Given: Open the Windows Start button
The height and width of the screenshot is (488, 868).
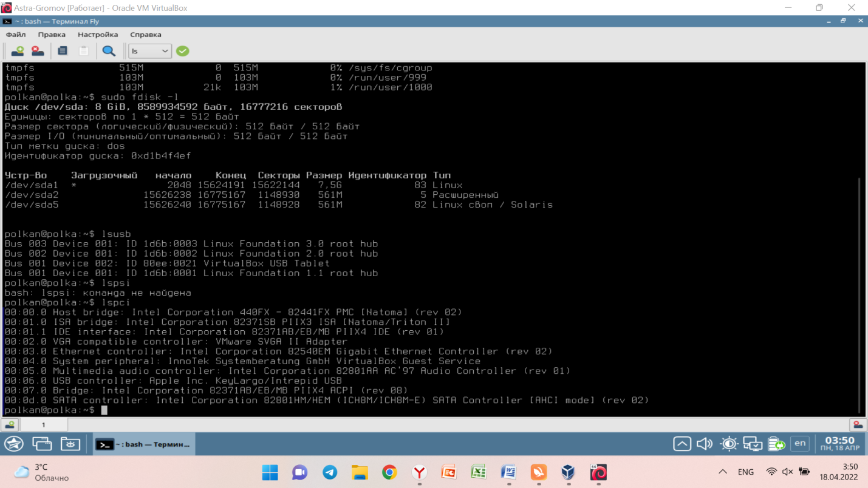Looking at the screenshot, I should (270, 472).
